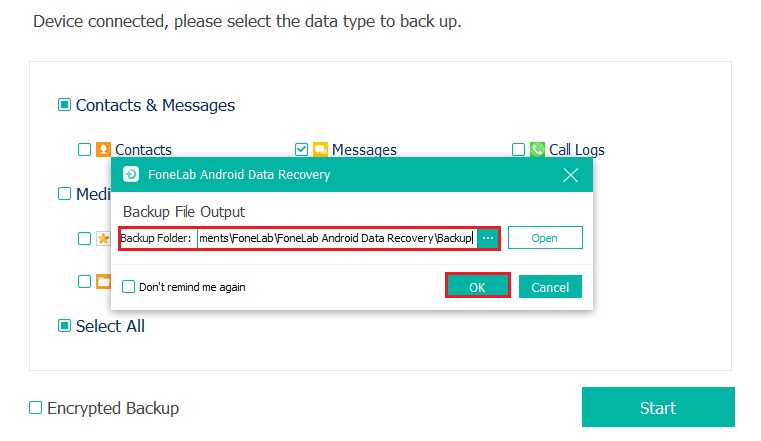Open folder browser with three-dots button

(x=488, y=238)
